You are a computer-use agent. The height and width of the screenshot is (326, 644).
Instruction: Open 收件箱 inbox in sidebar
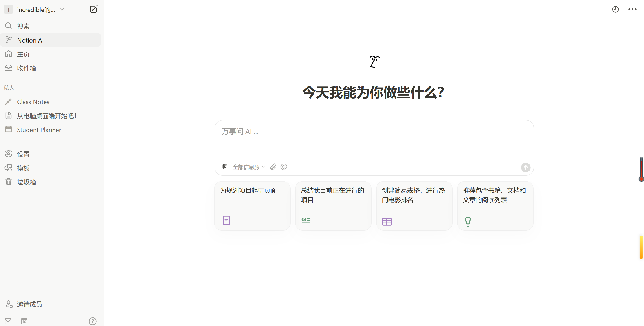coord(26,68)
